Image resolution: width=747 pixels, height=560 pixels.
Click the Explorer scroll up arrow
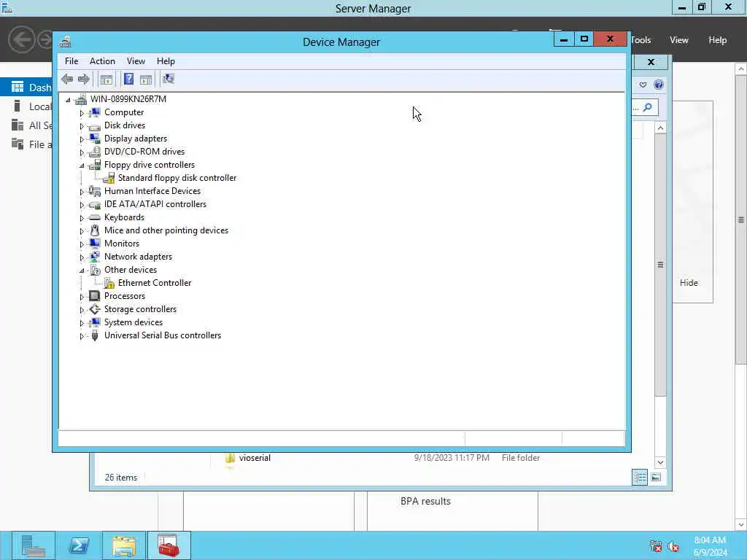(660, 128)
